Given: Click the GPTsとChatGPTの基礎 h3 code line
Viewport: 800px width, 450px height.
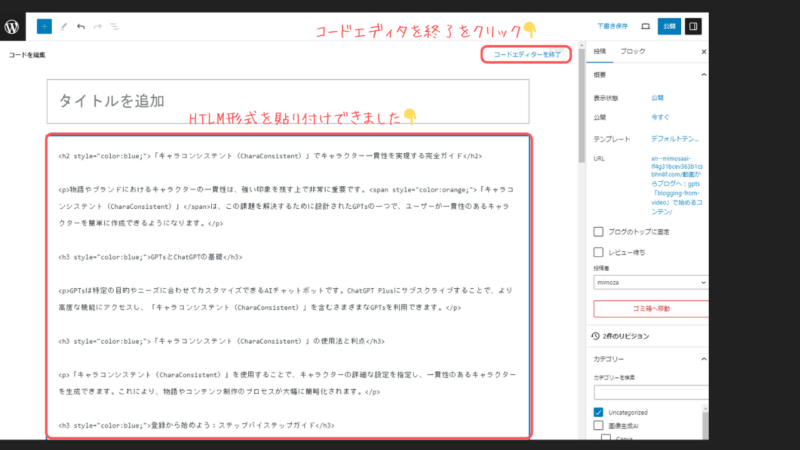Looking at the screenshot, I should pyautogui.click(x=151, y=257).
